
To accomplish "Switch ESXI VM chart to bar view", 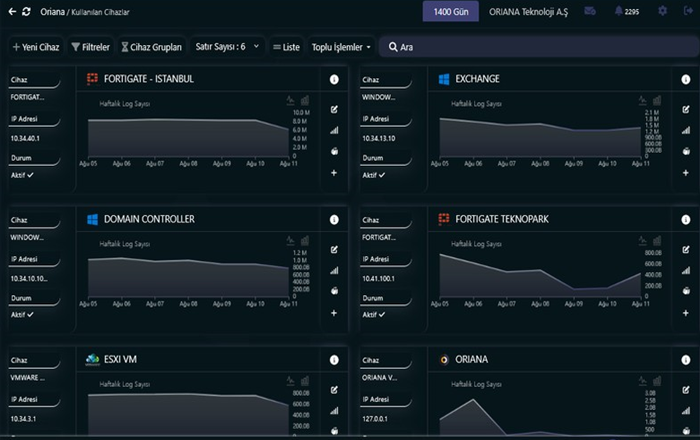I will pyautogui.click(x=305, y=381).
